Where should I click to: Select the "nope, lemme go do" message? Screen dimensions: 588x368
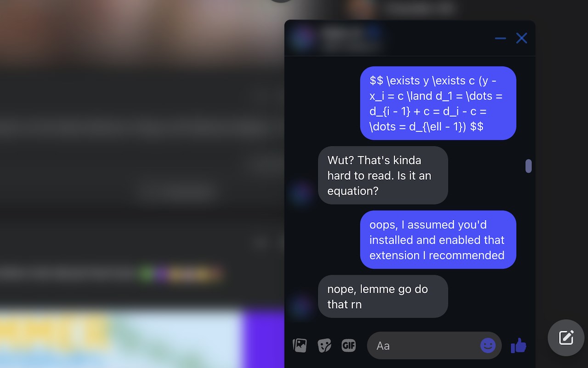(383, 296)
